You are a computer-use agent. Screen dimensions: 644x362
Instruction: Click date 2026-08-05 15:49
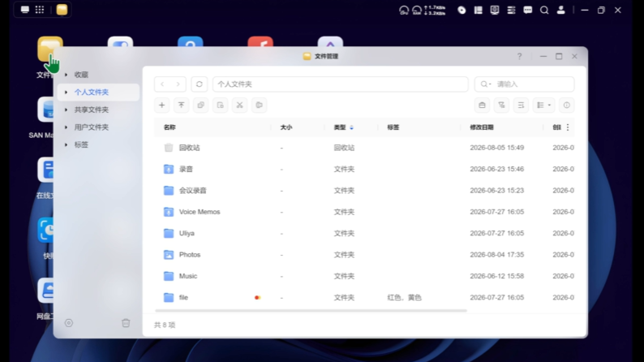pyautogui.click(x=497, y=148)
